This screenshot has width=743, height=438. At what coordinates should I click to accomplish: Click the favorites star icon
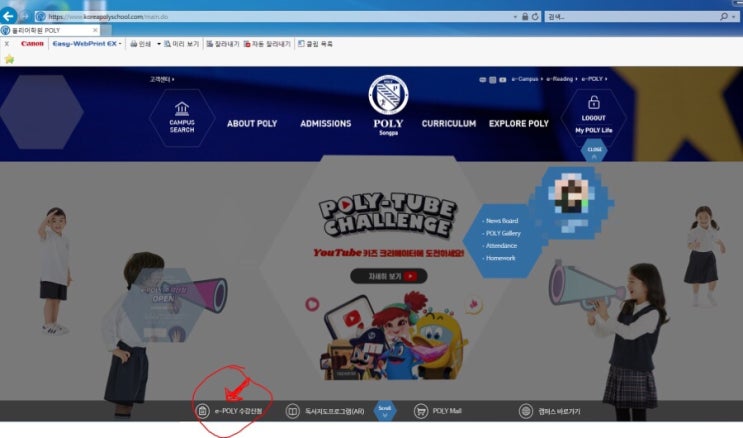pyautogui.click(x=9, y=59)
